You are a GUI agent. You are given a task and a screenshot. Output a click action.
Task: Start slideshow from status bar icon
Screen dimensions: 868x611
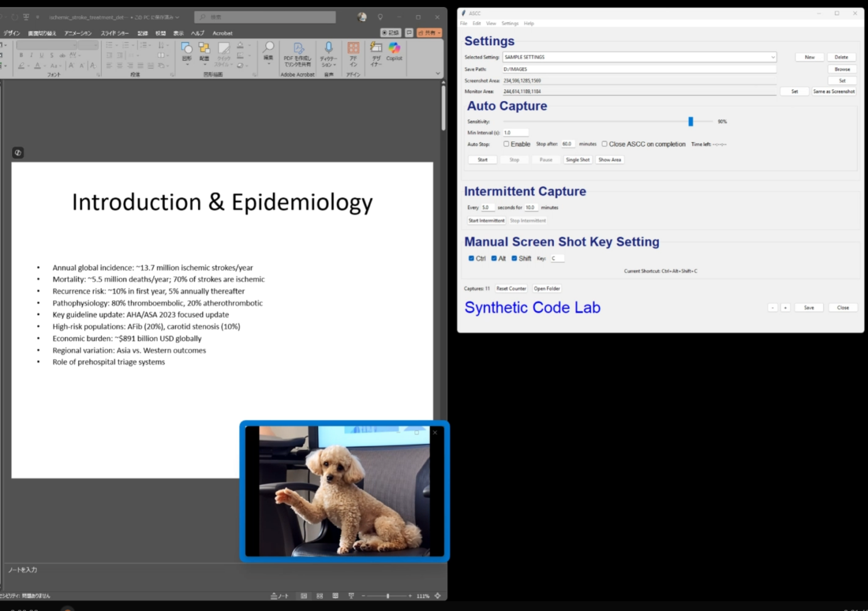tap(351, 596)
